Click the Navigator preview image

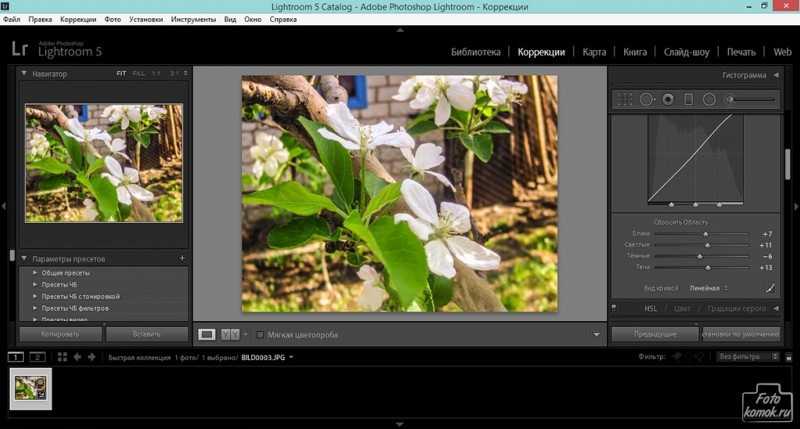(104, 163)
